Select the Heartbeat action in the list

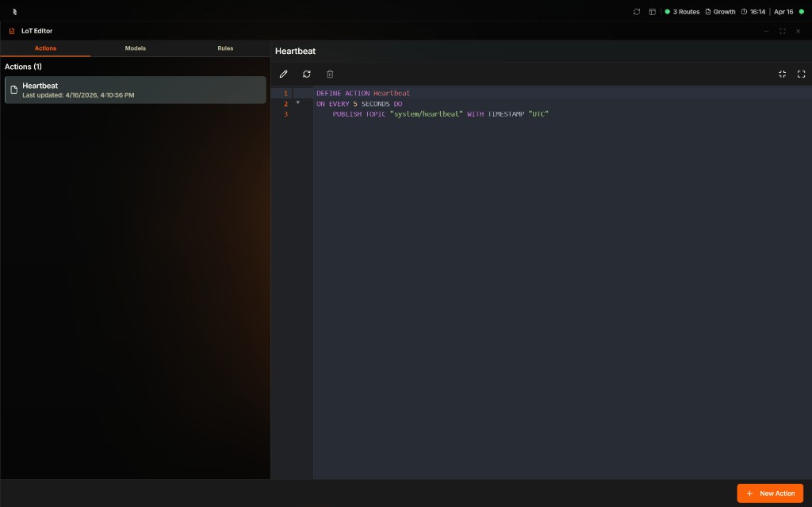[x=135, y=90]
